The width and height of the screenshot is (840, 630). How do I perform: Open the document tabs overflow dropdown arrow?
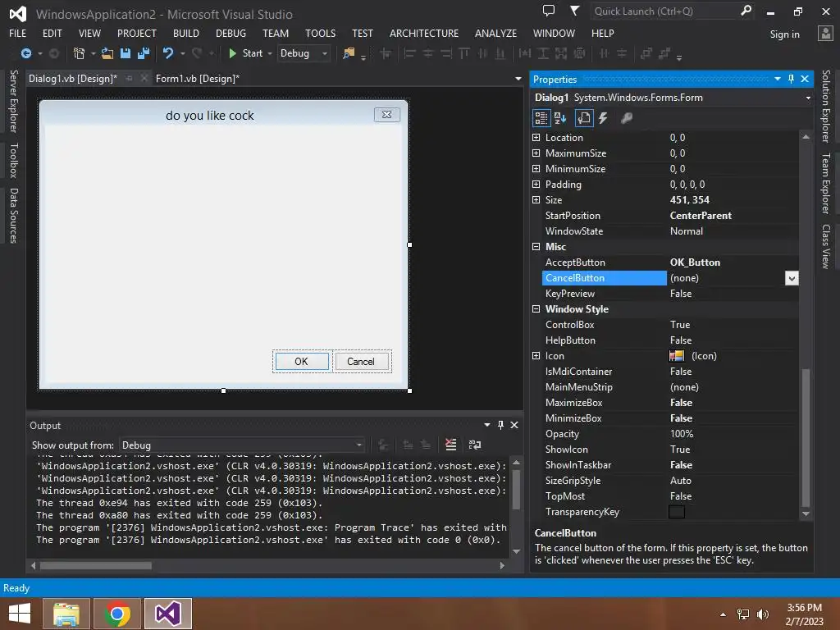coord(518,78)
